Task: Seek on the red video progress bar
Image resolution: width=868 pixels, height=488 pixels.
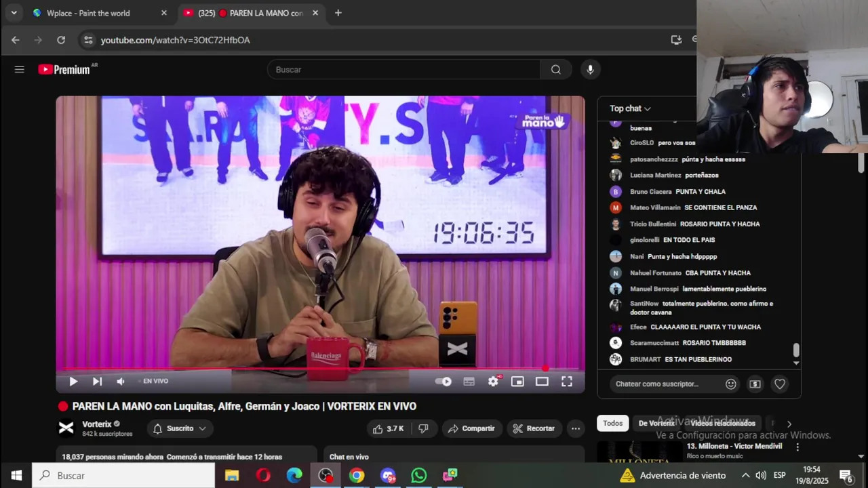Action: [320, 369]
